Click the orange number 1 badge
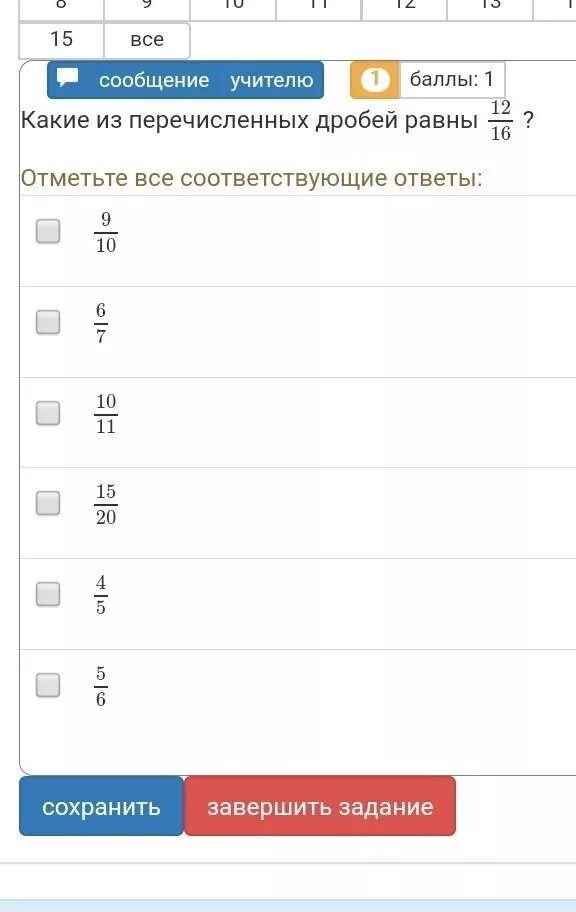 [x=374, y=79]
